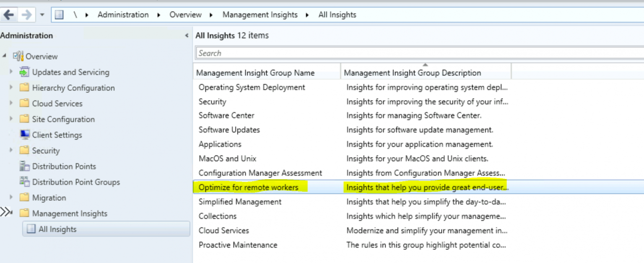Select the Updates and Servicing icon
This screenshot has height=263, width=644.
(x=24, y=72)
